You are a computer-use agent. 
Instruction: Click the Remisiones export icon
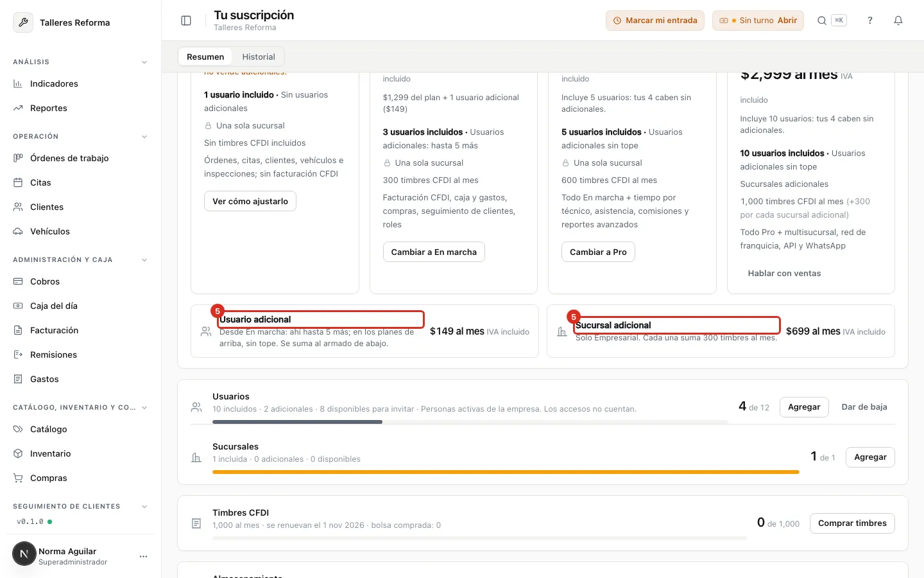18,355
